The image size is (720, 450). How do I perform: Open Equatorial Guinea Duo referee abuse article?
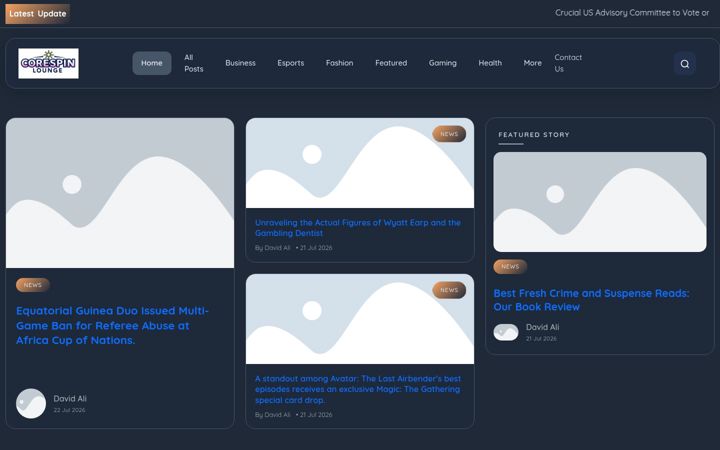(112, 325)
